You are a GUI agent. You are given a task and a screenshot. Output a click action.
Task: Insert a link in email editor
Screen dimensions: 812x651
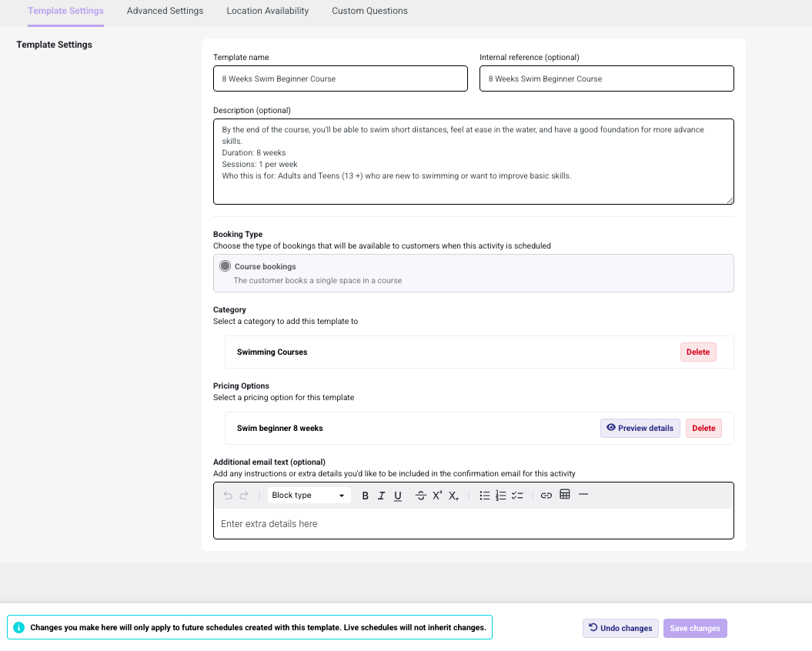tap(546, 496)
